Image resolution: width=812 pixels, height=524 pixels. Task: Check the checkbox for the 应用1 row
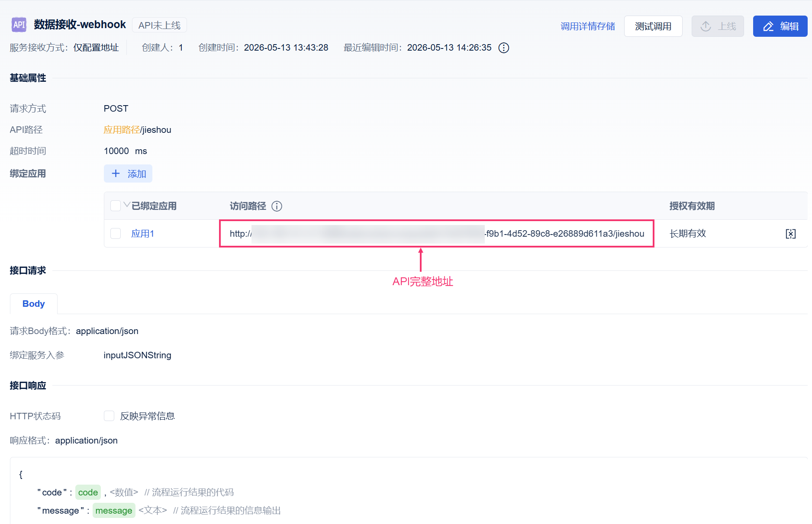tap(116, 234)
